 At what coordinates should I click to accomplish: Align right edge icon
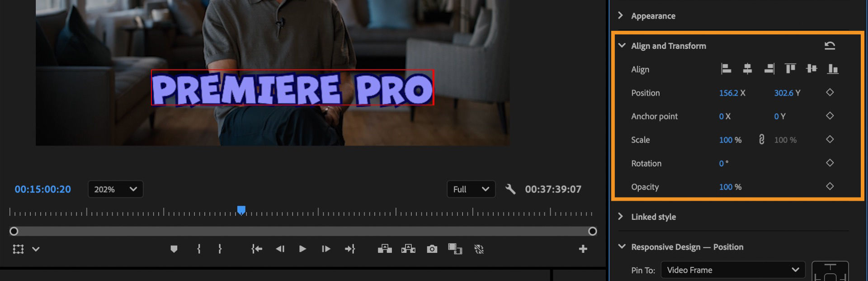[769, 69]
